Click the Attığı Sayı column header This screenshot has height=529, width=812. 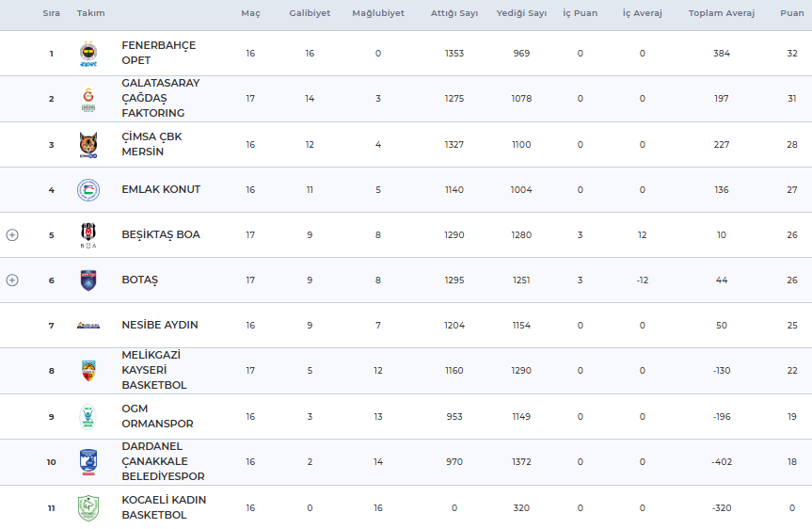[454, 14]
